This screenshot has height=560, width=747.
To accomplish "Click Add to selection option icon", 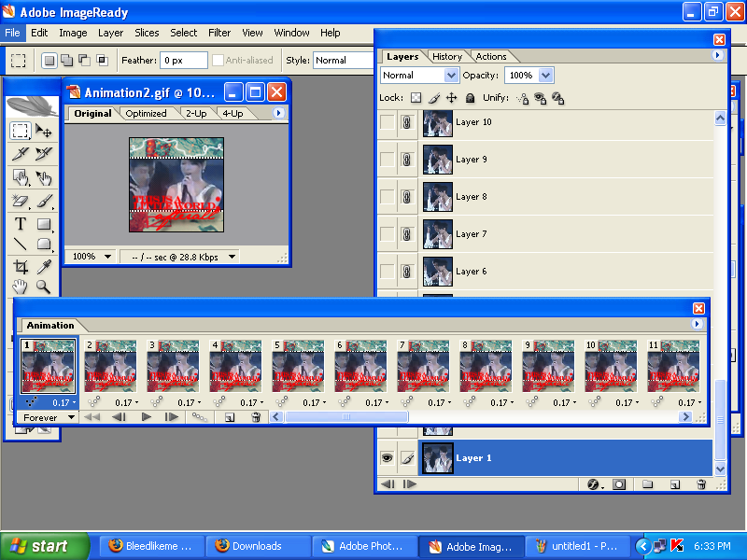I will 66,60.
